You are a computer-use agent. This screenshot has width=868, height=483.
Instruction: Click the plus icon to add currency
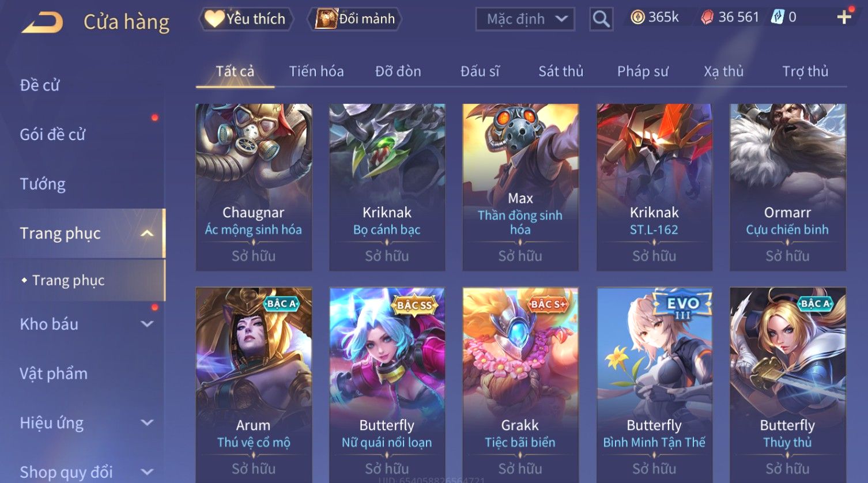(x=844, y=17)
